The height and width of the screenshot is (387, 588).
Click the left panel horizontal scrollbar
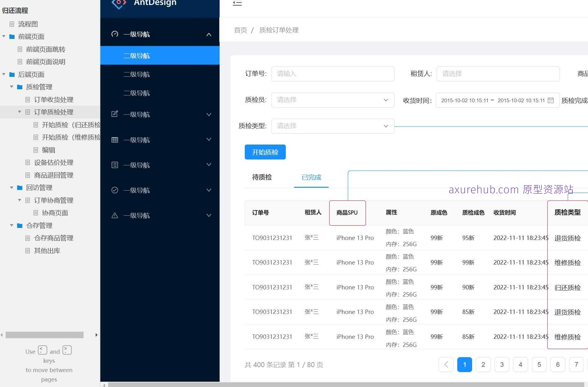(44, 335)
